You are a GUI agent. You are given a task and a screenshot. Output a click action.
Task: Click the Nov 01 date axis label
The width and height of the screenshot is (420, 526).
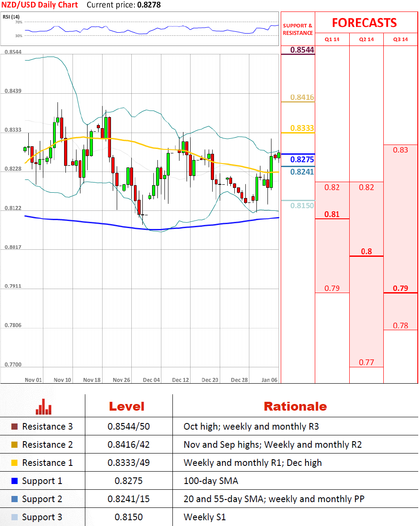[33, 380]
